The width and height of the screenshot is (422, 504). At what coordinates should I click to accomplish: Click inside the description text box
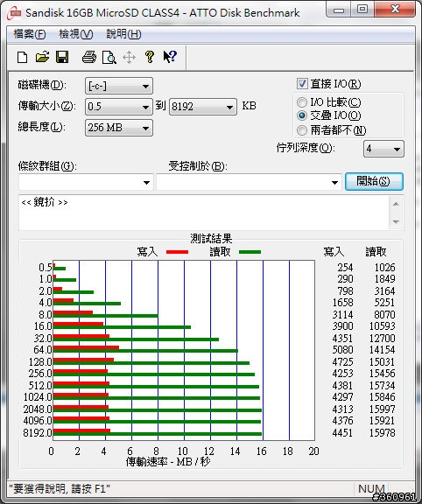pos(204,213)
